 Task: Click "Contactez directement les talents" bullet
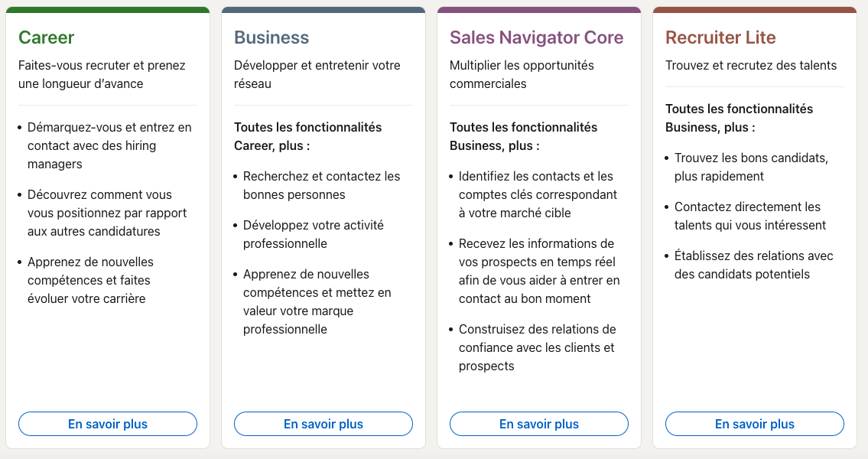749,216
